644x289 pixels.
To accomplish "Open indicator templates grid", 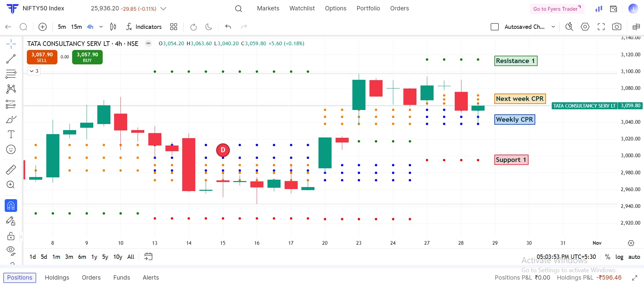I will [174, 27].
